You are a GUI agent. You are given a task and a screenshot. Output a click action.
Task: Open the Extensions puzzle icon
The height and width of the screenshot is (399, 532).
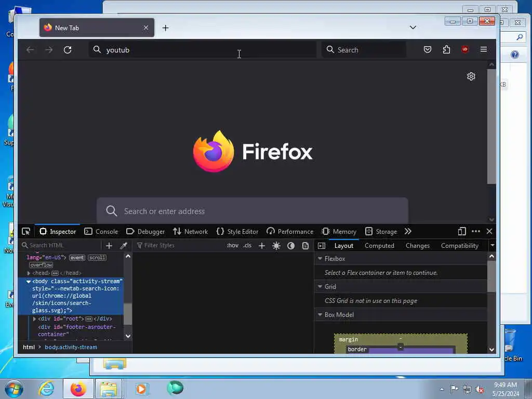point(446,49)
